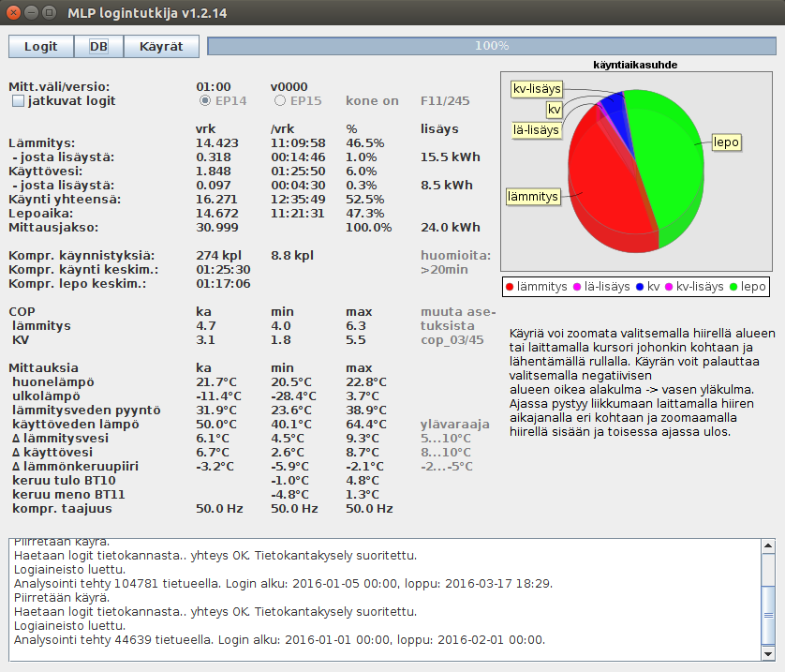The height and width of the screenshot is (672, 785).
Task: Click the 5...10°C range hint
Action: click(446, 438)
